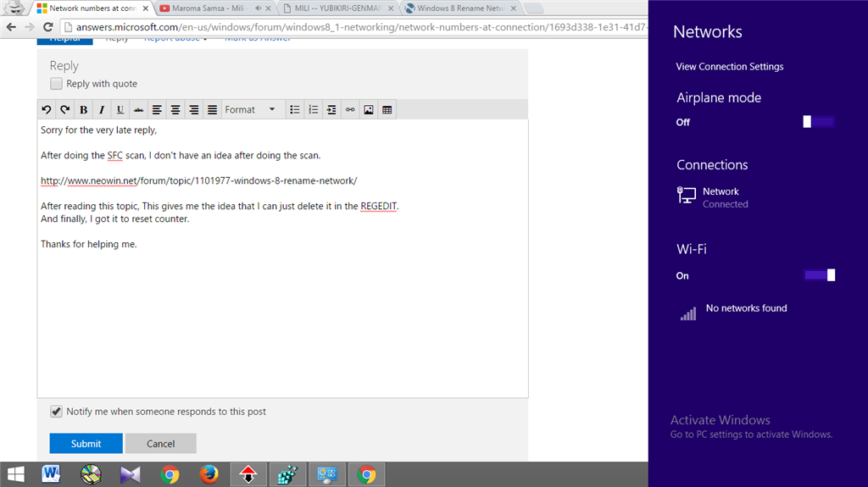Center align the text
This screenshot has height=487, width=868.
(175, 109)
